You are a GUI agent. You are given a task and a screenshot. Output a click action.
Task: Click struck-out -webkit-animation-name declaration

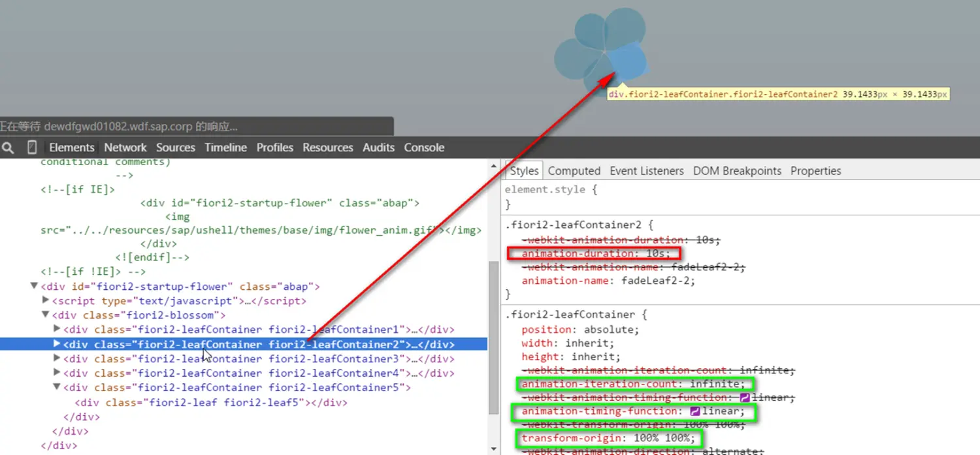633,267
